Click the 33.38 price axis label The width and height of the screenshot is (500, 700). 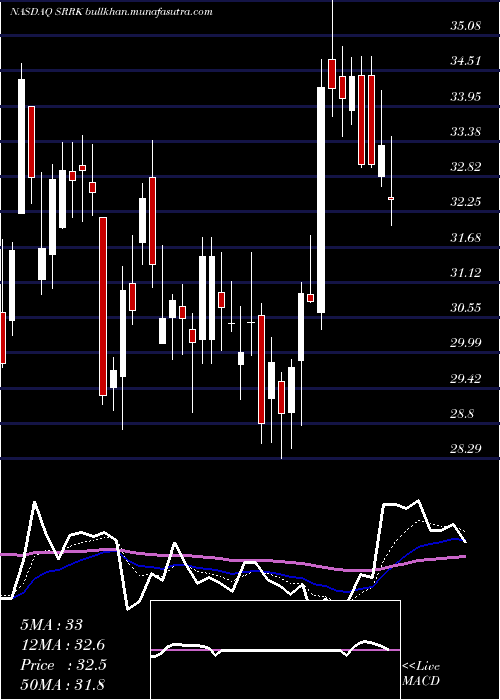pyautogui.click(x=465, y=131)
